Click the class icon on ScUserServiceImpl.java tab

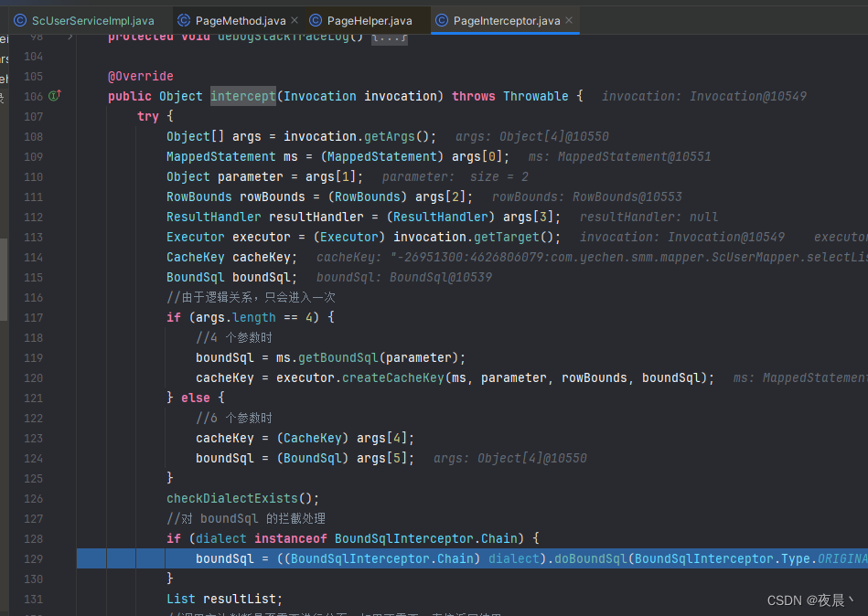pyautogui.click(x=20, y=20)
